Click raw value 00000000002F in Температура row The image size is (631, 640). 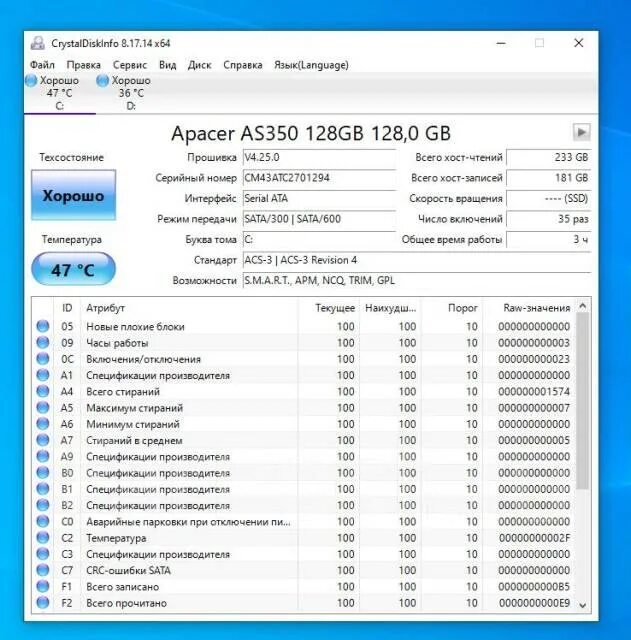(x=534, y=538)
